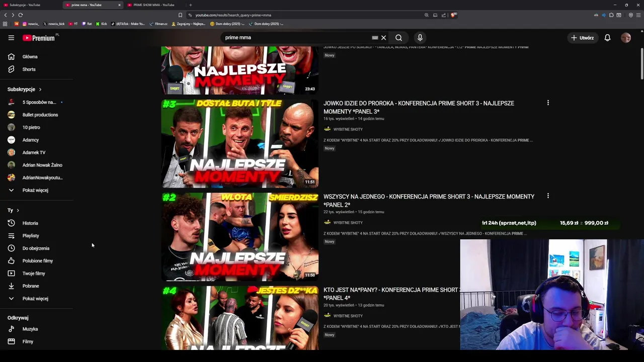Image resolution: width=644 pixels, height=362 pixels.
Task: Open the top 23:43 video thumbnail
Action: (x=239, y=70)
